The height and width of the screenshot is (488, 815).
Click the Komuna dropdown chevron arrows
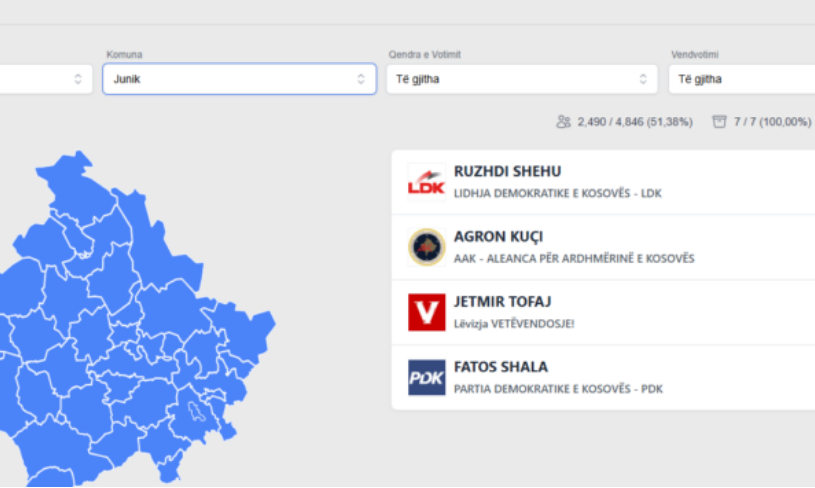tap(361, 79)
